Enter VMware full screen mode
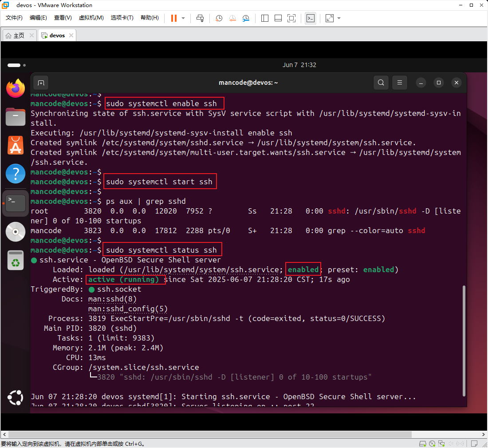The image size is (488, 448). point(291,18)
